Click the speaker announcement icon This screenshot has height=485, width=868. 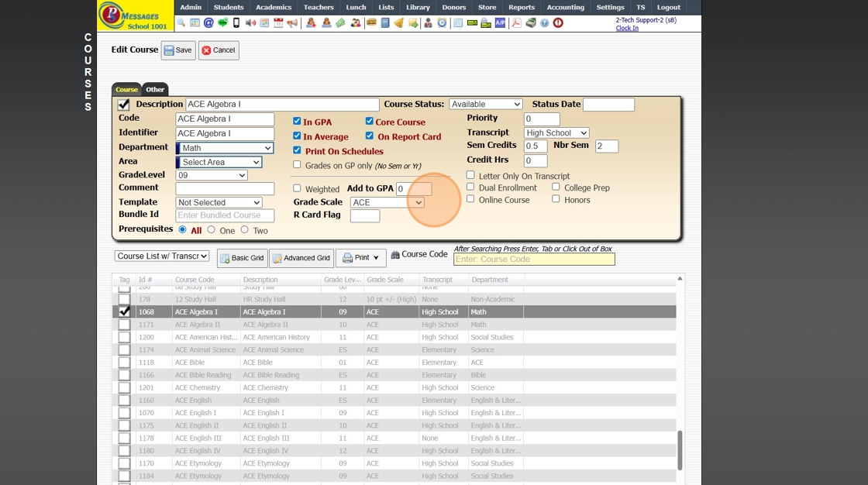(x=250, y=22)
